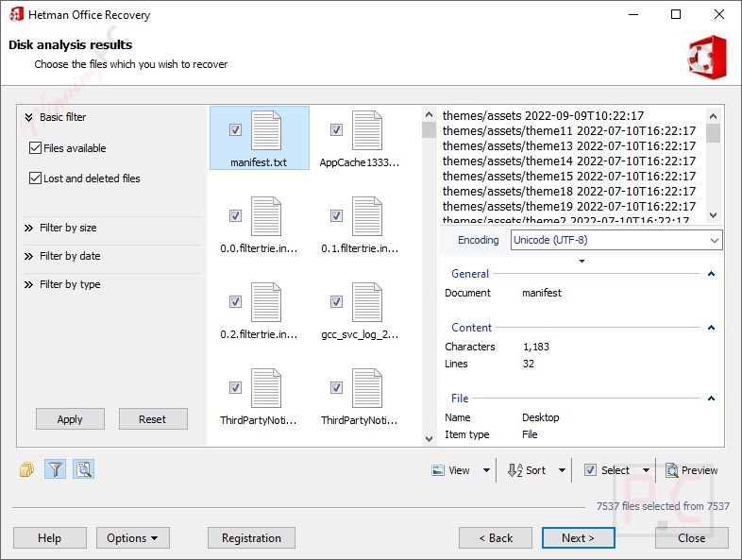The height and width of the screenshot is (560, 742).
Task: Click the file list scrollbar down arrow
Action: pos(429,439)
